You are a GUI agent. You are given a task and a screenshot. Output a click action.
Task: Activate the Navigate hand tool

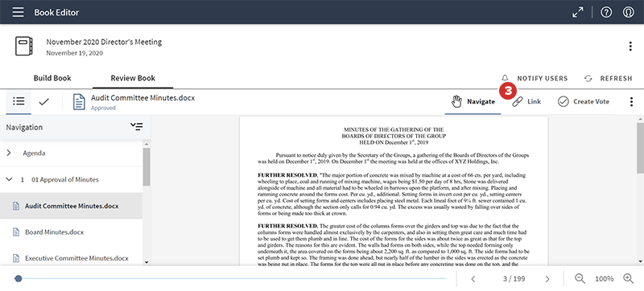[x=473, y=101]
